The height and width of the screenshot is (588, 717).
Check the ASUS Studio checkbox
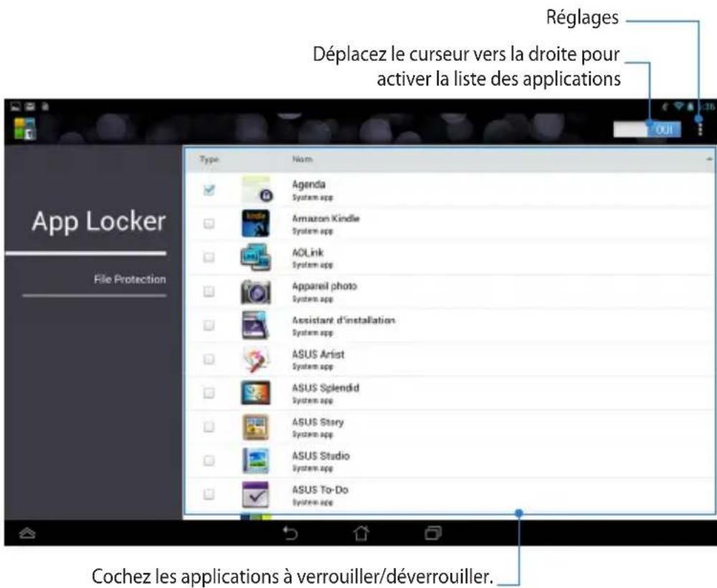point(209,460)
